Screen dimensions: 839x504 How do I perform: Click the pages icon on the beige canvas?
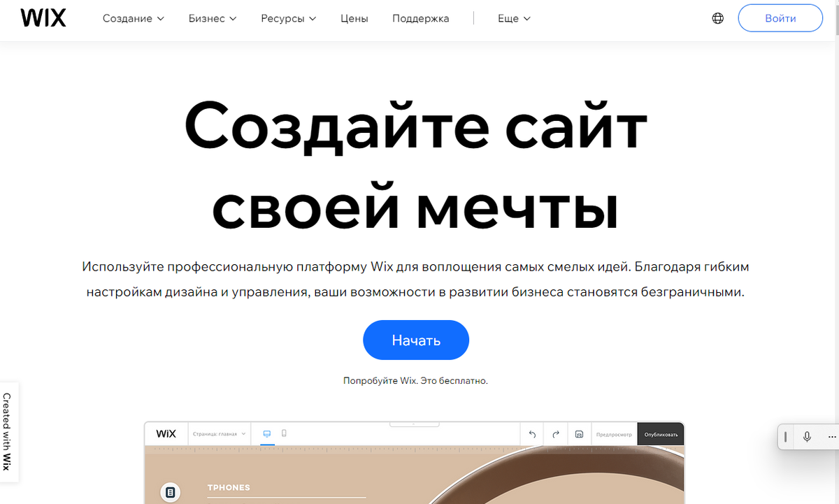pyautogui.click(x=170, y=492)
